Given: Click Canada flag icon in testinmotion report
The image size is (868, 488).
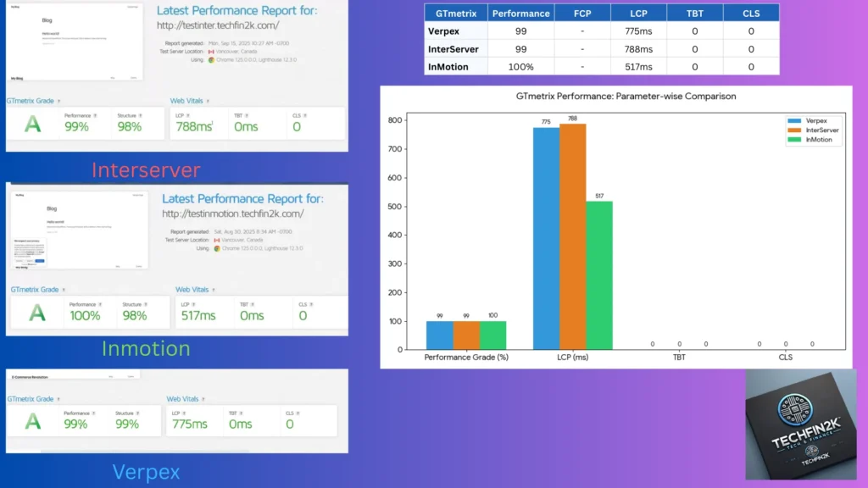Looking at the screenshot, I should click(x=217, y=240).
